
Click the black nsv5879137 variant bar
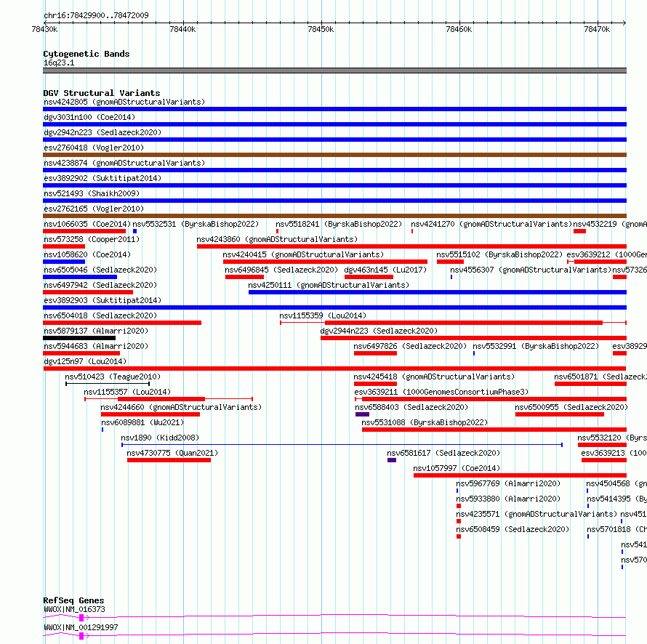(x=79, y=338)
